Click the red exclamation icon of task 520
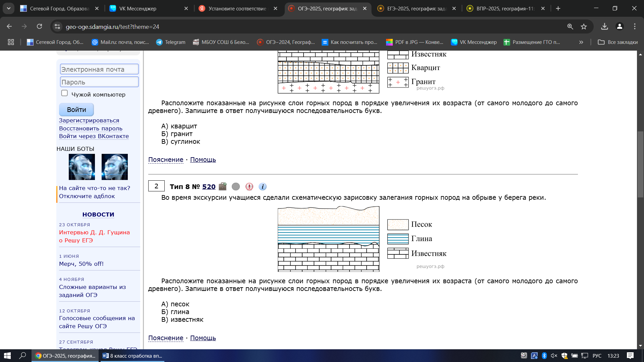This screenshot has width=644, height=362. pyautogui.click(x=249, y=186)
